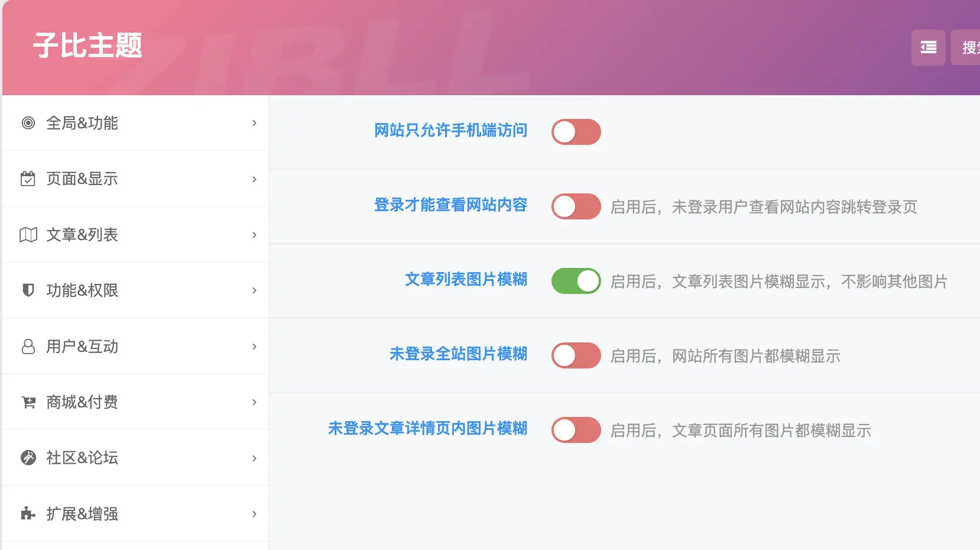Screen dimensions: 980x550
Task: Open the 页面&显示 menu section
Action: pyautogui.click(x=82, y=179)
